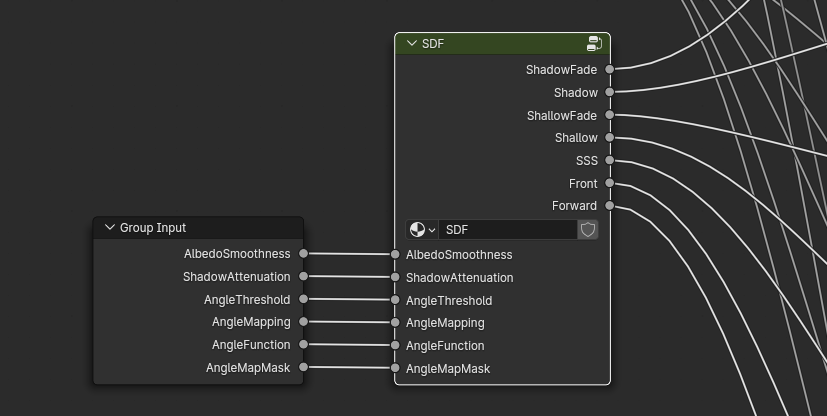
Task: Click the SDF AlbedoSmoothness input socket
Action: 396,255
